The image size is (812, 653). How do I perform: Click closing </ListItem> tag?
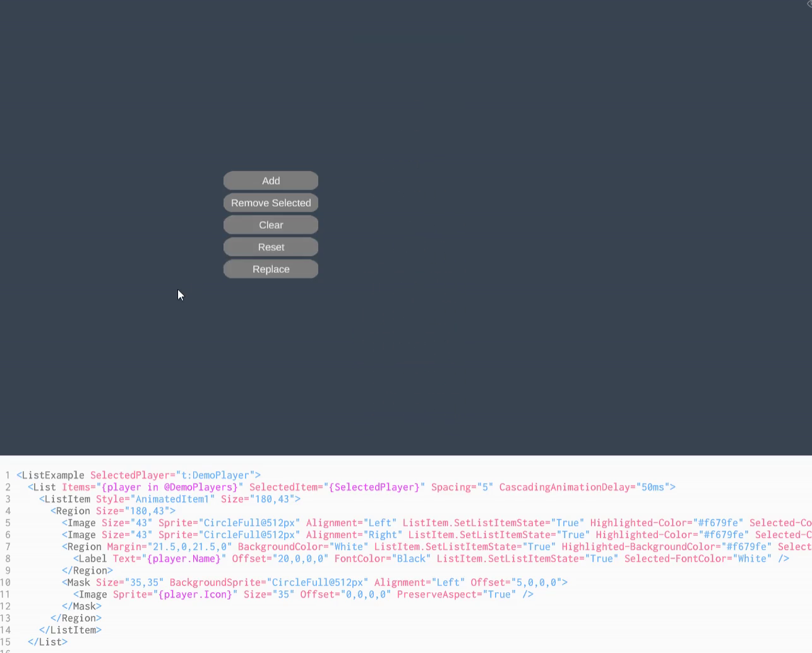70,630
